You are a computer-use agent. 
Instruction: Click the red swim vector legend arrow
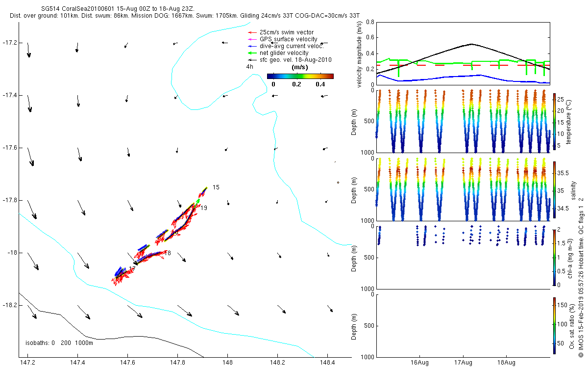pos(252,32)
